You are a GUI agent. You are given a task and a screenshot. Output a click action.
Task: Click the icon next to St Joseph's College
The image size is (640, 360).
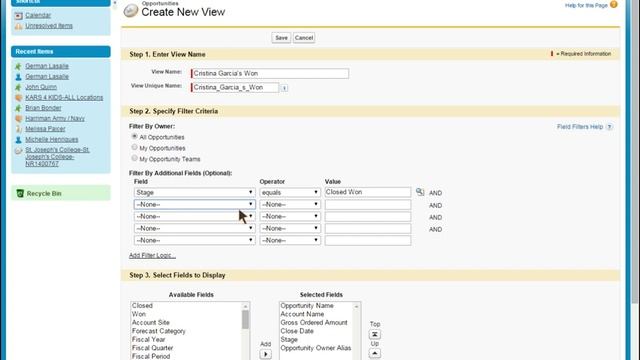[18, 151]
